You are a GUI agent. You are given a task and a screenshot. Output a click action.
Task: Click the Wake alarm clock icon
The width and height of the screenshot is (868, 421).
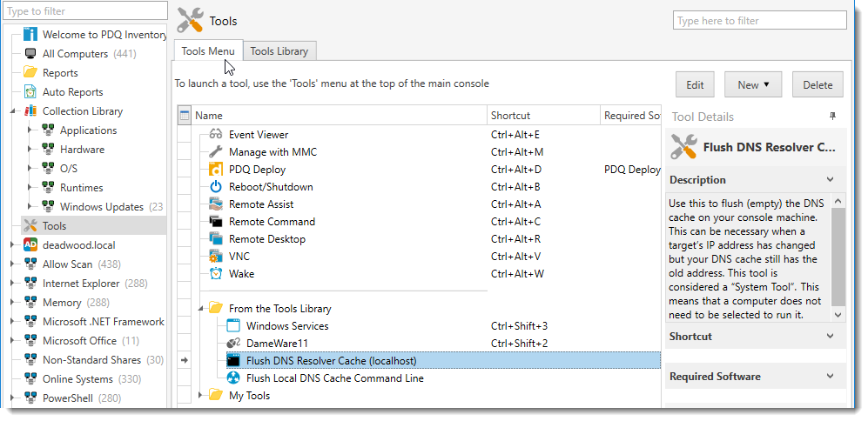pos(216,274)
